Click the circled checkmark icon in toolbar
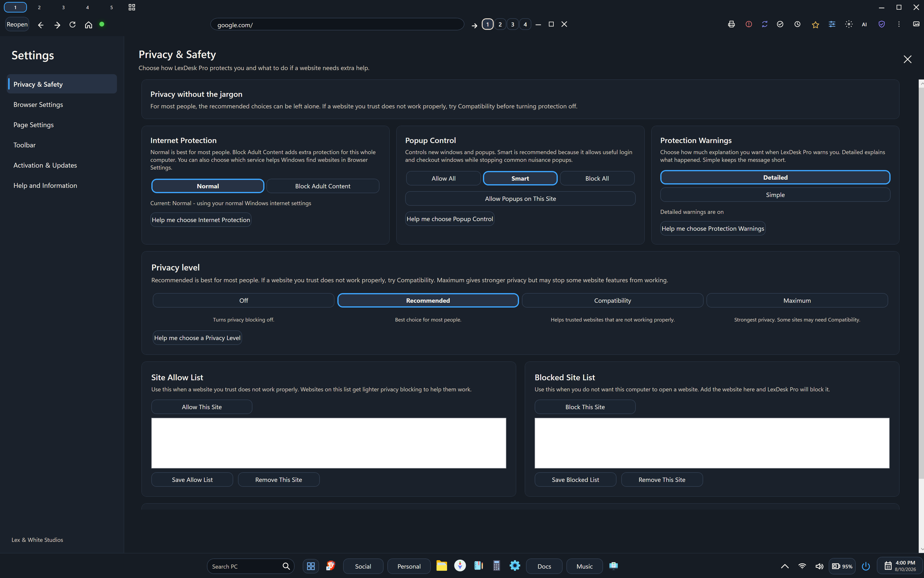The height and width of the screenshot is (578, 924). [x=780, y=24]
